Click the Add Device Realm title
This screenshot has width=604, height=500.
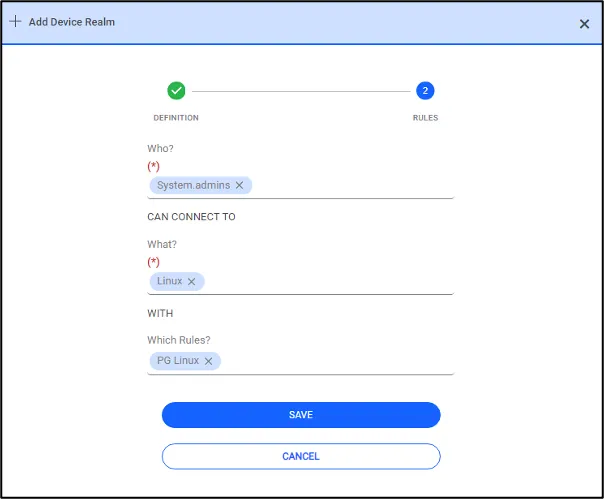[72, 22]
